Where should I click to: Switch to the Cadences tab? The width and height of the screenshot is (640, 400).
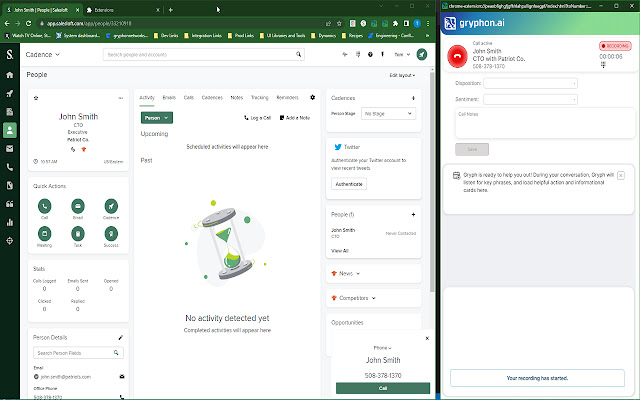[212, 98]
